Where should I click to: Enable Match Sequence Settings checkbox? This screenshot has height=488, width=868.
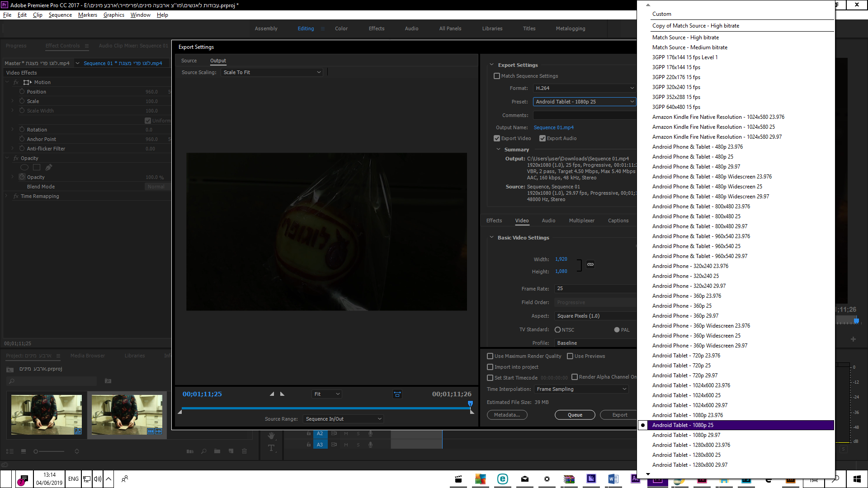497,76
